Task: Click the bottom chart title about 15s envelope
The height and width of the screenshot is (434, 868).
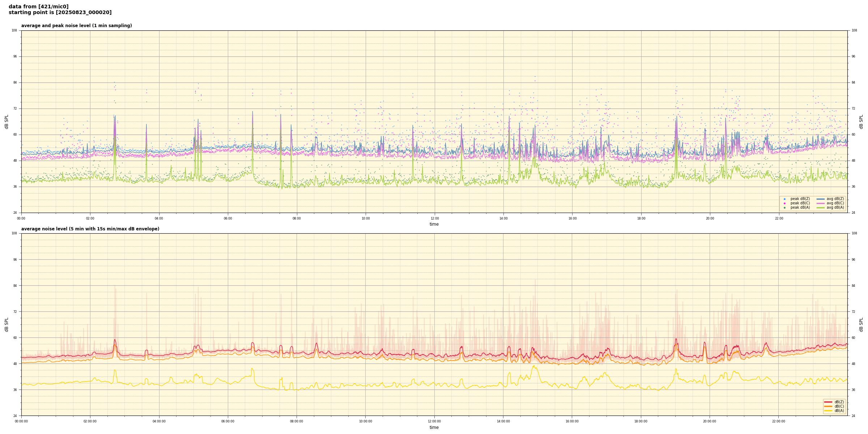Action: point(90,229)
